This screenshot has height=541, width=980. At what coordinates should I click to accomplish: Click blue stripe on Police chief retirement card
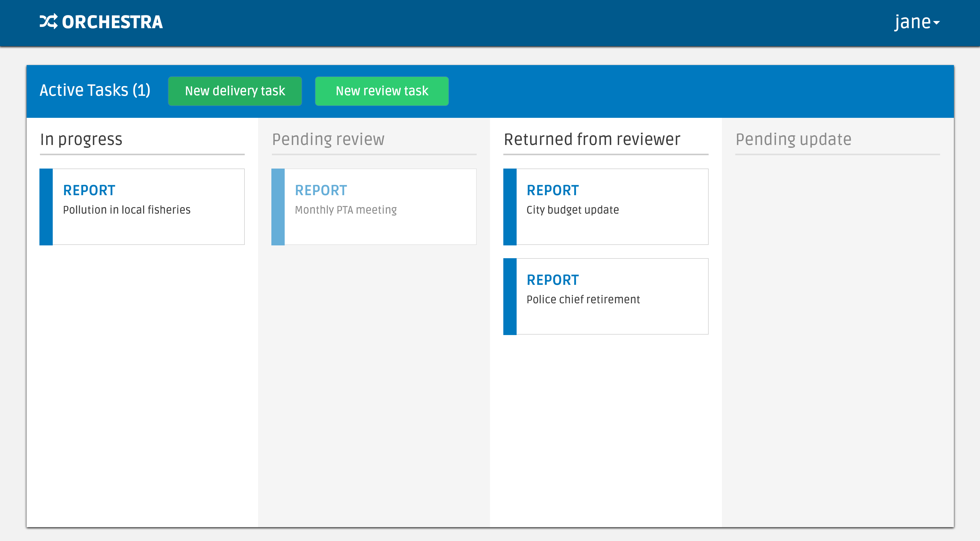pos(510,297)
